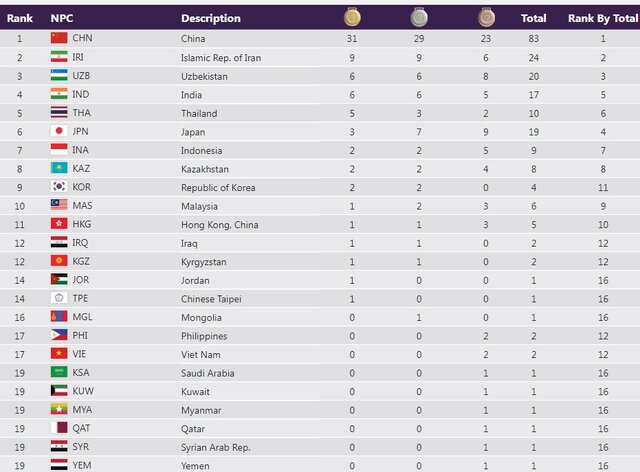
Task: Click the Kazakhstan flag icon
Action: click(x=59, y=168)
